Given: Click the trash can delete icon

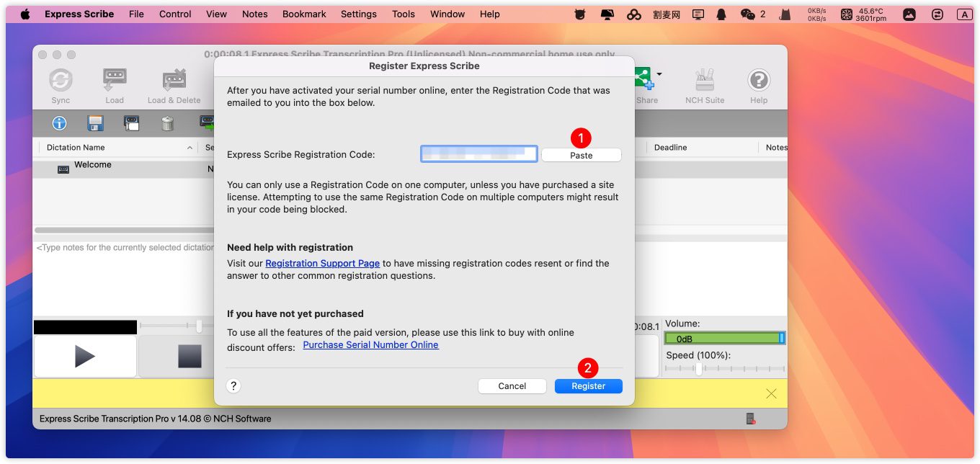Looking at the screenshot, I should (167, 123).
